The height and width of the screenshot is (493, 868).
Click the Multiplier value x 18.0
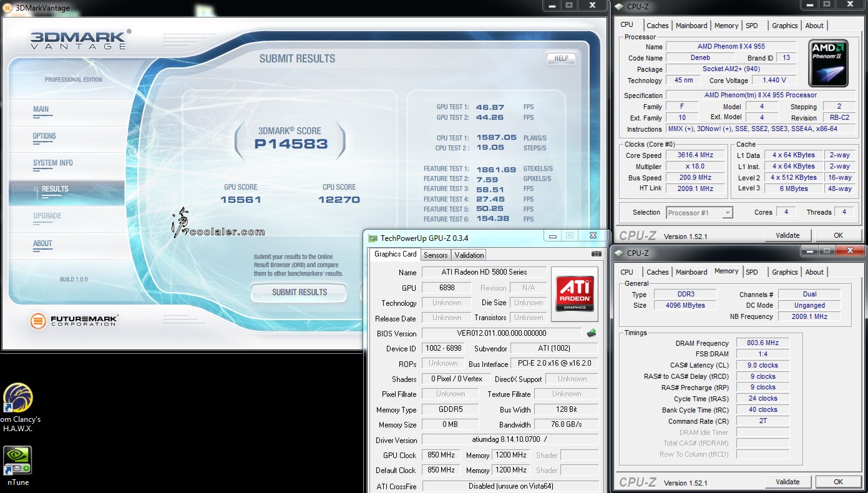(695, 167)
